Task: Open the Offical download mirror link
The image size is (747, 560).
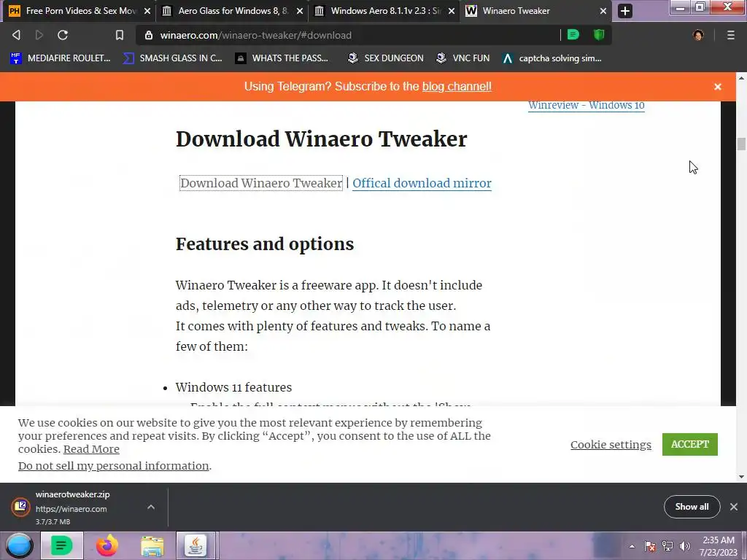Action: coord(422,183)
